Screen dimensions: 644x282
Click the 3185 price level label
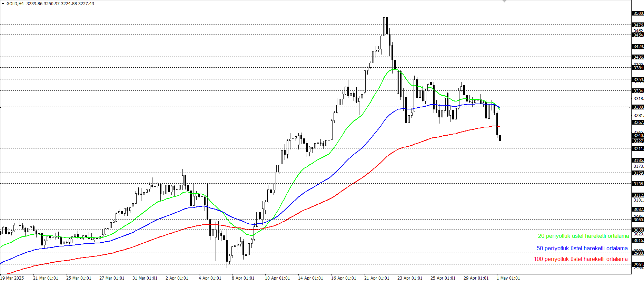[638, 160]
